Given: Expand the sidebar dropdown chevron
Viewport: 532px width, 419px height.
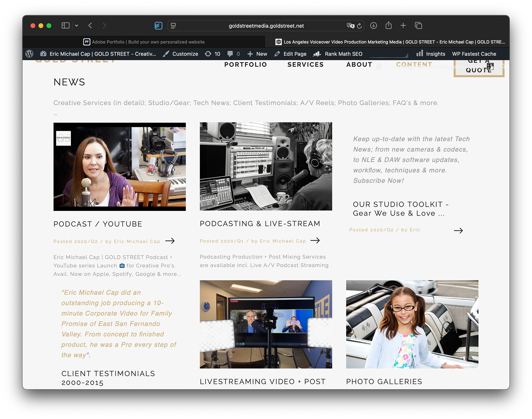Looking at the screenshot, I should point(76,25).
